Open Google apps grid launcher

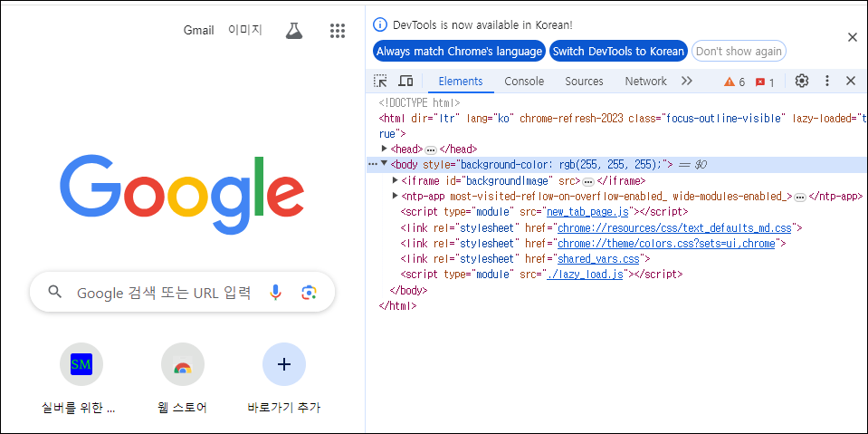pyautogui.click(x=338, y=31)
